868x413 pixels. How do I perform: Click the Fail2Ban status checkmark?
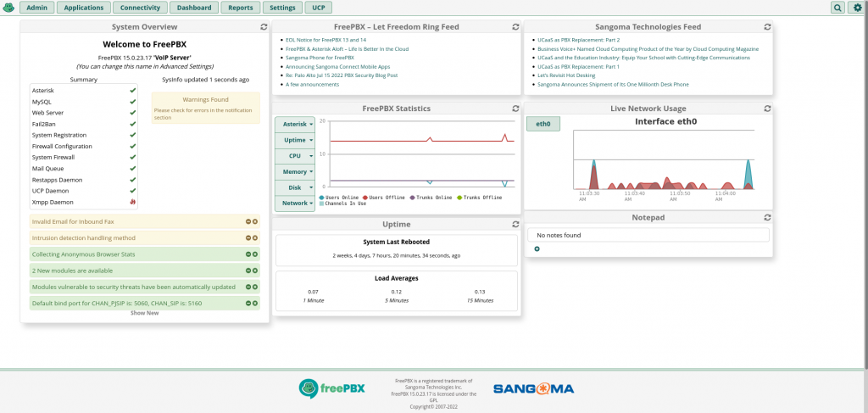coord(133,124)
